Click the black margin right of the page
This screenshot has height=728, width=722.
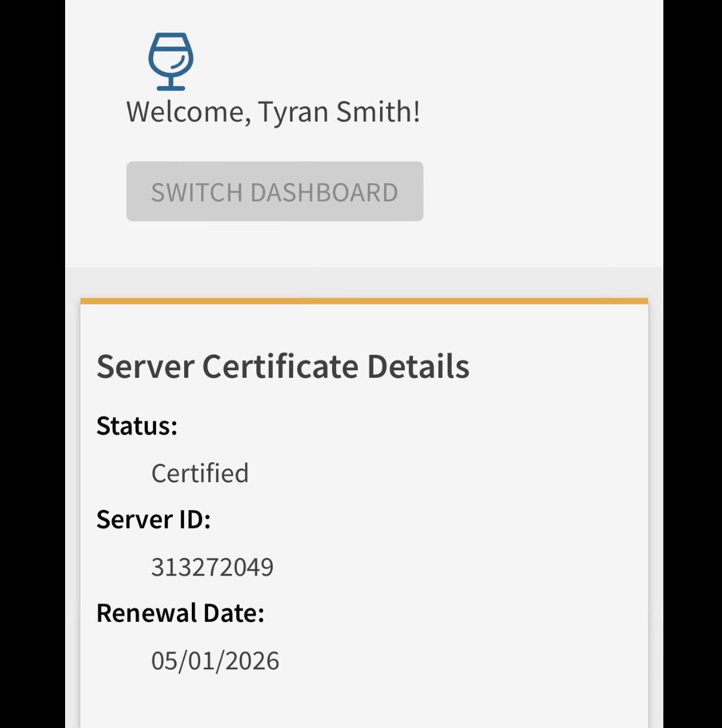692,364
